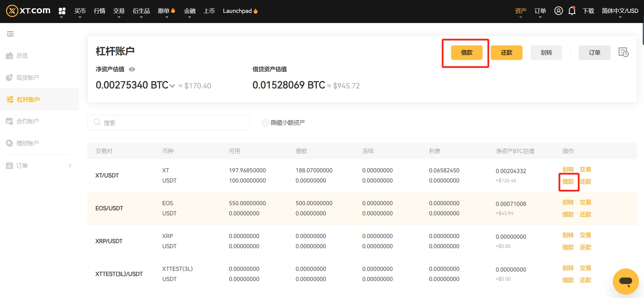This screenshot has width=644, height=298.
Task: Click 借款 in EOS/USDT row
Action: (x=568, y=214)
